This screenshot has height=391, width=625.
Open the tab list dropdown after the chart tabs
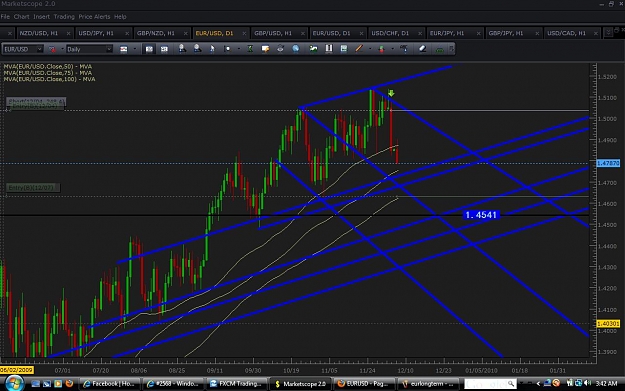pyautogui.click(x=608, y=33)
